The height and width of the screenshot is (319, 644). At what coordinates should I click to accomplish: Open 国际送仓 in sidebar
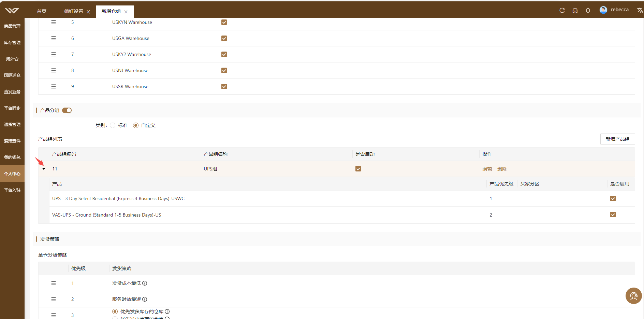tap(12, 75)
